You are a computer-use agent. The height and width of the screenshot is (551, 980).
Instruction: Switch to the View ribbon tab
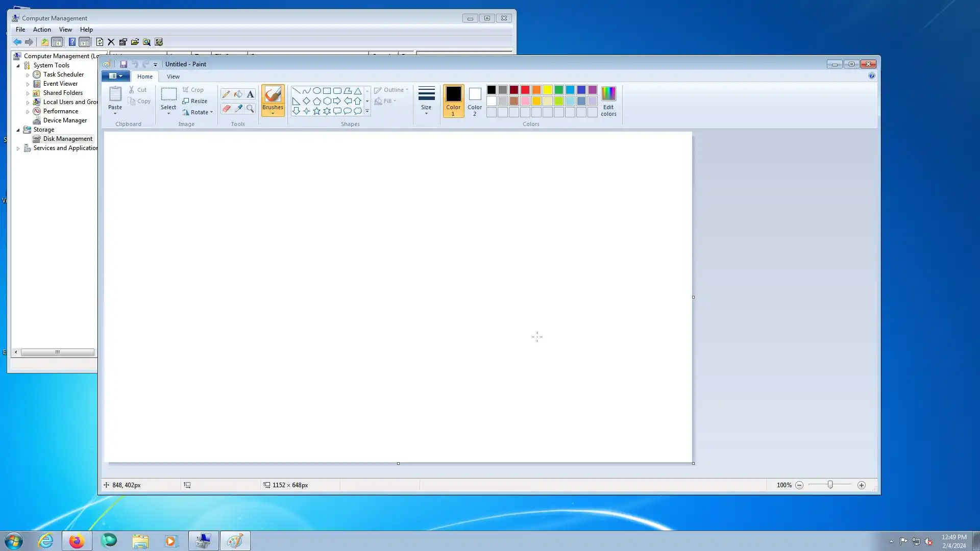coord(173,77)
